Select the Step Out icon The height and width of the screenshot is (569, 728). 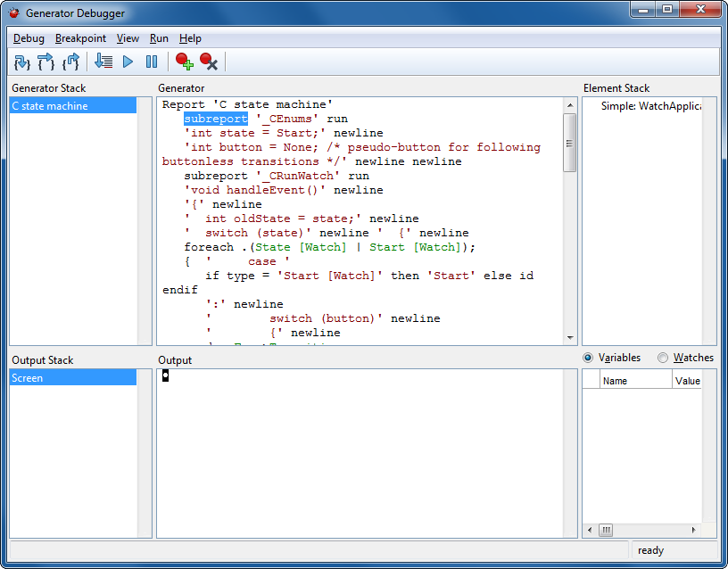click(x=70, y=62)
